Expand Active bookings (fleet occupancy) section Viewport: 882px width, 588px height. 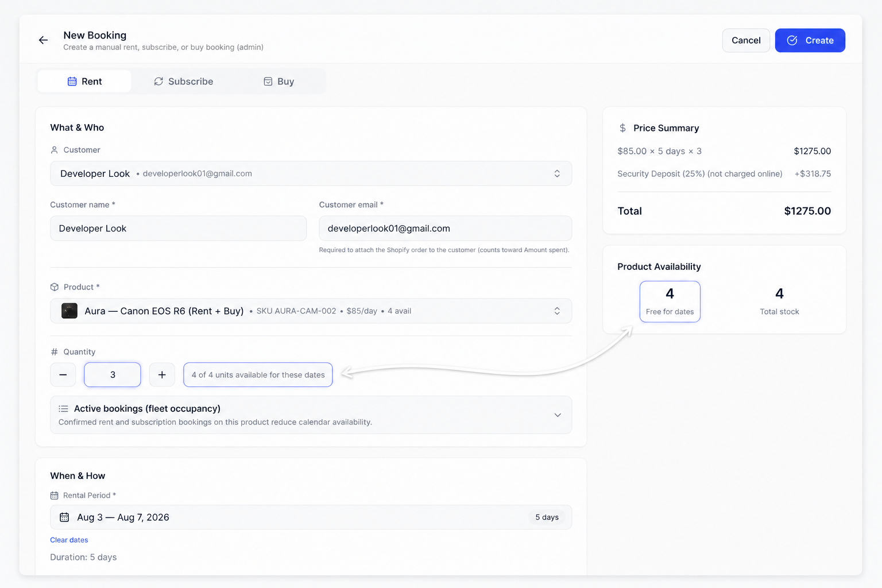pyautogui.click(x=311, y=415)
